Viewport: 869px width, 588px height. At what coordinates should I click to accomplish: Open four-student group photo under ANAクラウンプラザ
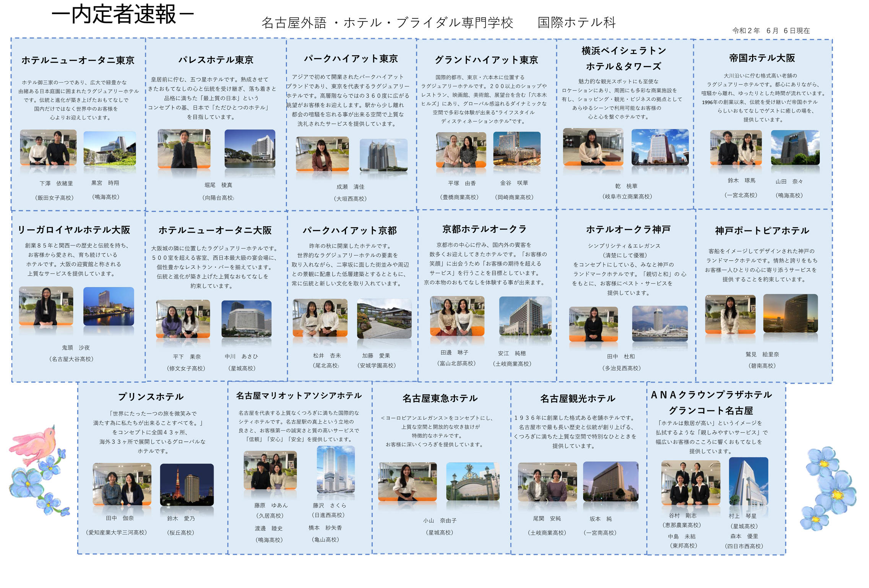tap(690, 483)
